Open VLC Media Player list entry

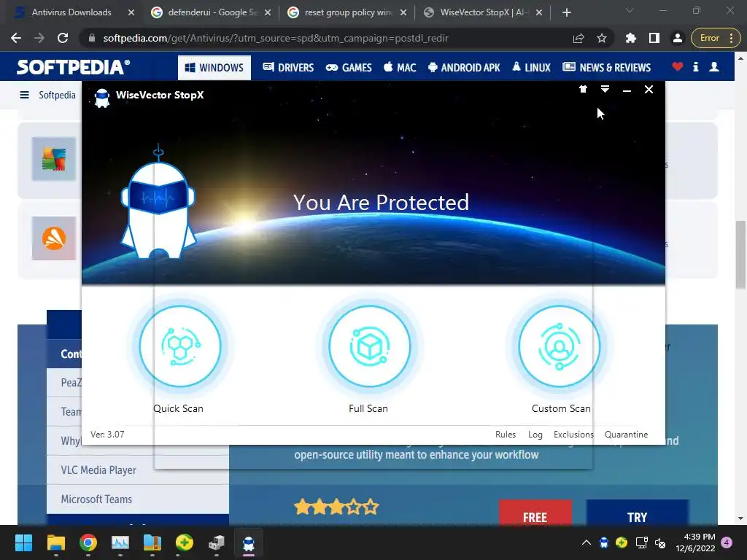point(138,470)
